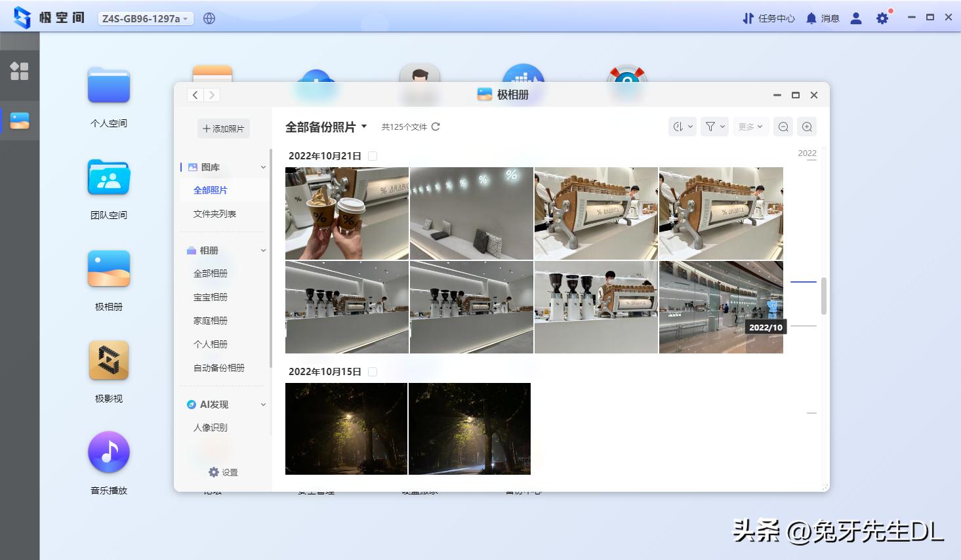The image size is (961, 560).
Task: Launch the 音乐播放 music player icon
Action: coord(109,452)
